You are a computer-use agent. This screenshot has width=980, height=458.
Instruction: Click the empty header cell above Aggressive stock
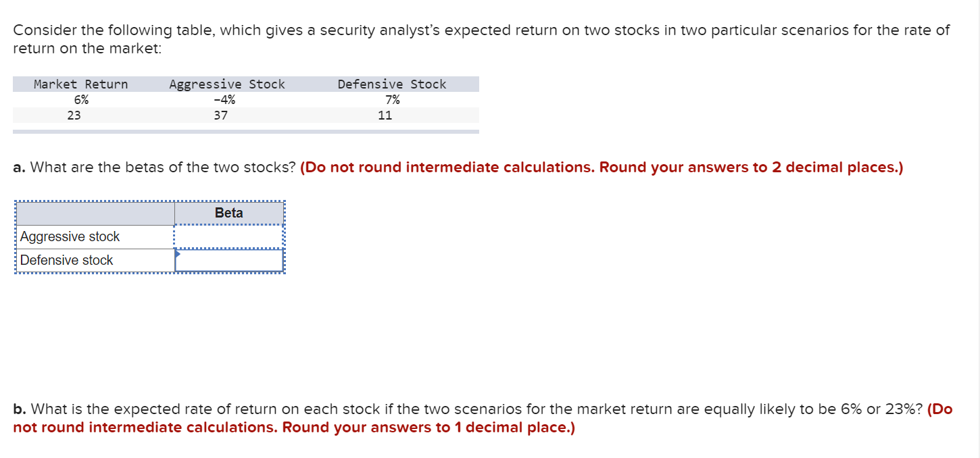pos(95,213)
